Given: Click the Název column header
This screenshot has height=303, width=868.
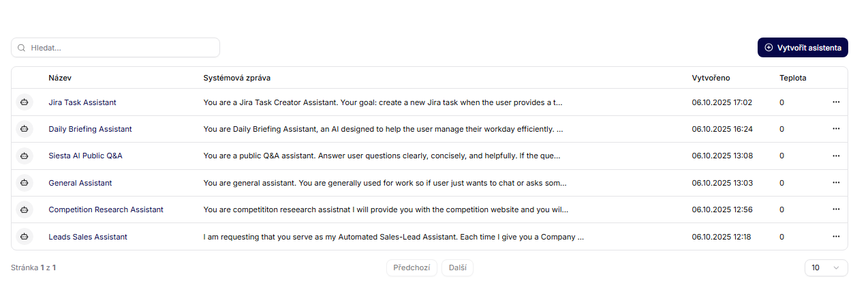Looking at the screenshot, I should click(x=60, y=78).
